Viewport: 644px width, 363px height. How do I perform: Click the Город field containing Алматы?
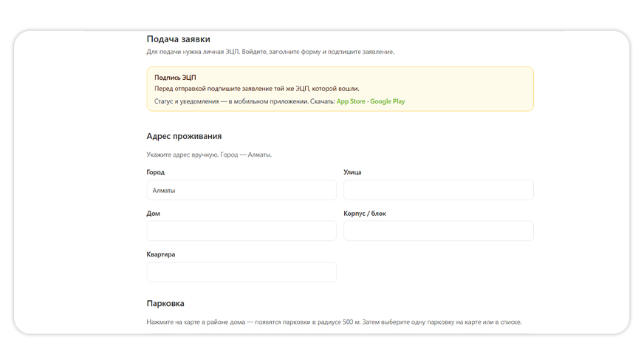(x=241, y=190)
